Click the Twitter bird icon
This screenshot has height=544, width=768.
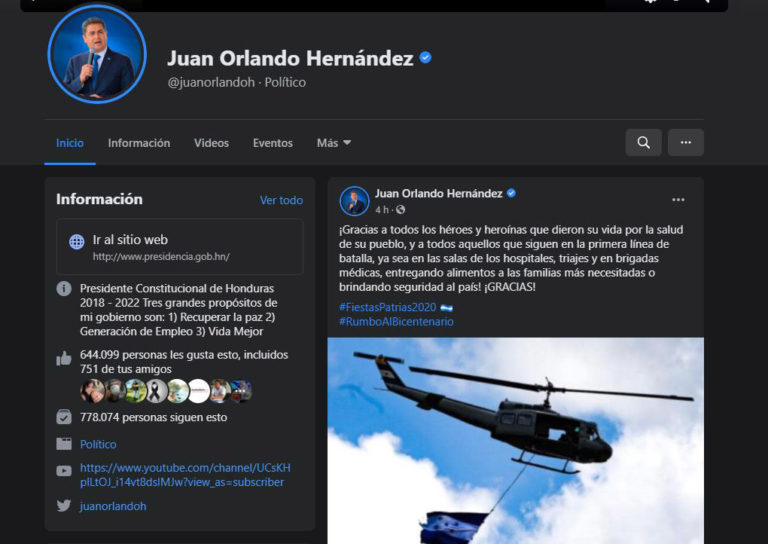tap(64, 505)
